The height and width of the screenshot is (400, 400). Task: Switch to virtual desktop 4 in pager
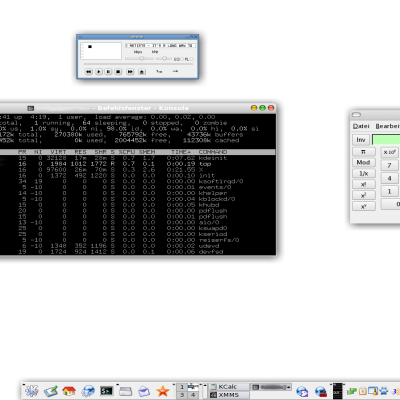pos(193,395)
